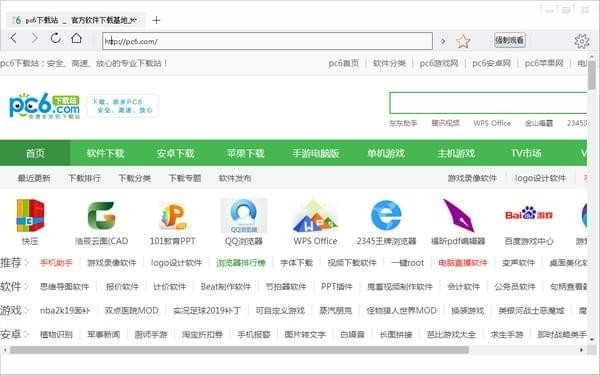The width and height of the screenshot is (600, 375).
Task: Reload the page with the refresh icon
Action: (55, 38)
